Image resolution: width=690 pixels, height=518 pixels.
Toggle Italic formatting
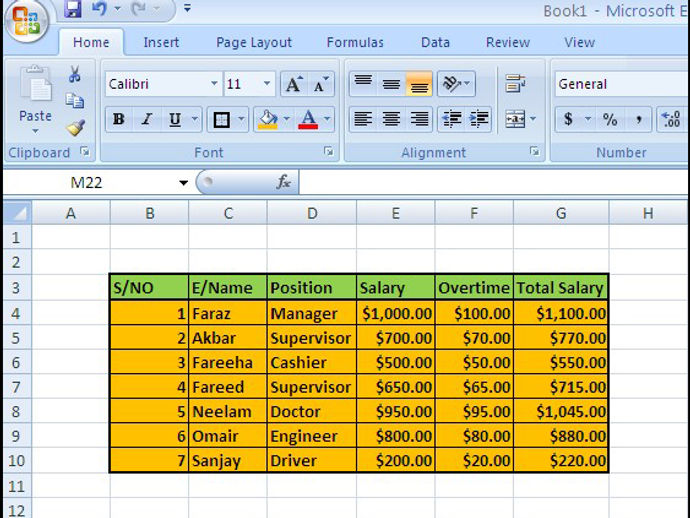point(147,119)
